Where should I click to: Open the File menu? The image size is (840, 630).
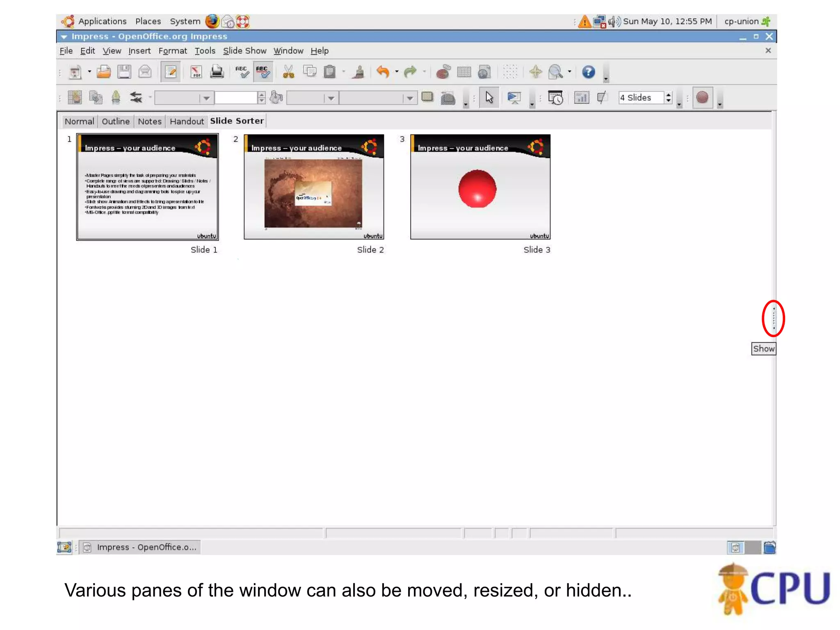pos(66,51)
